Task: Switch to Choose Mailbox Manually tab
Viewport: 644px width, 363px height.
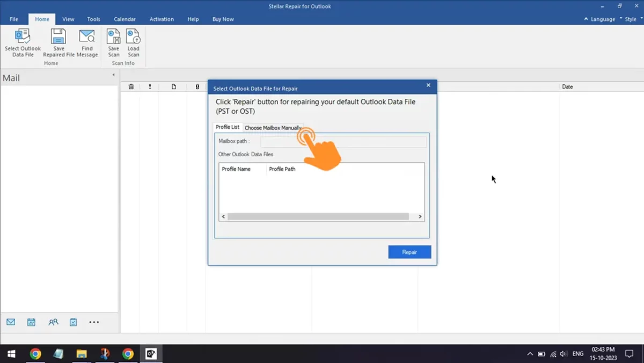Action: [x=273, y=128]
